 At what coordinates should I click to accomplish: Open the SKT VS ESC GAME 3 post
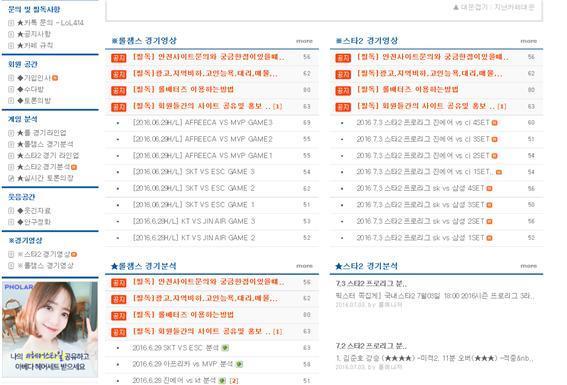pyautogui.click(x=194, y=172)
